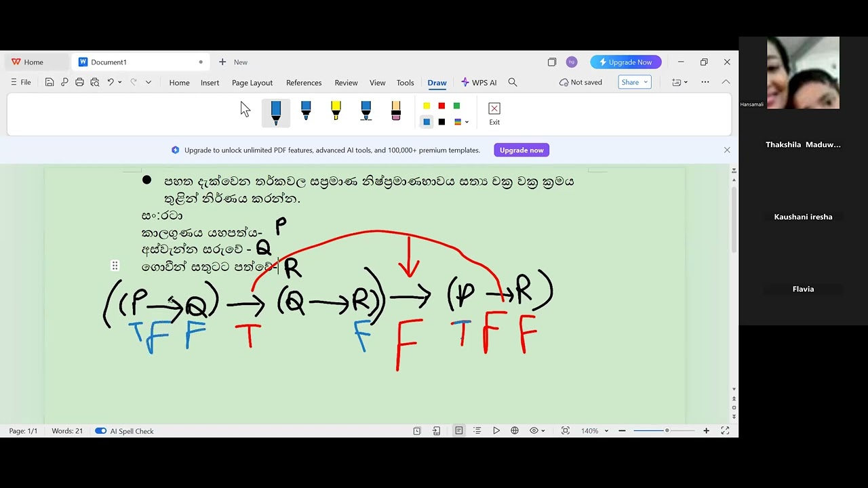Select the yellow highlighter tool
Viewport: 868px width, 488px height.
coord(336,111)
